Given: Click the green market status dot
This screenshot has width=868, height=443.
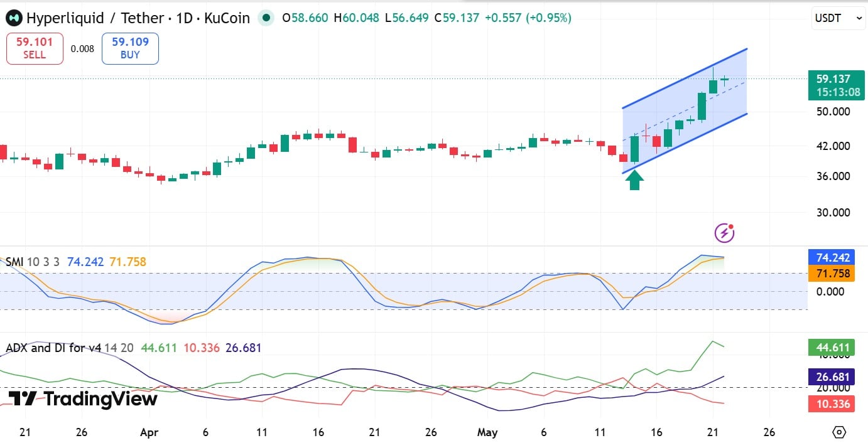Looking at the screenshot, I should (x=267, y=18).
